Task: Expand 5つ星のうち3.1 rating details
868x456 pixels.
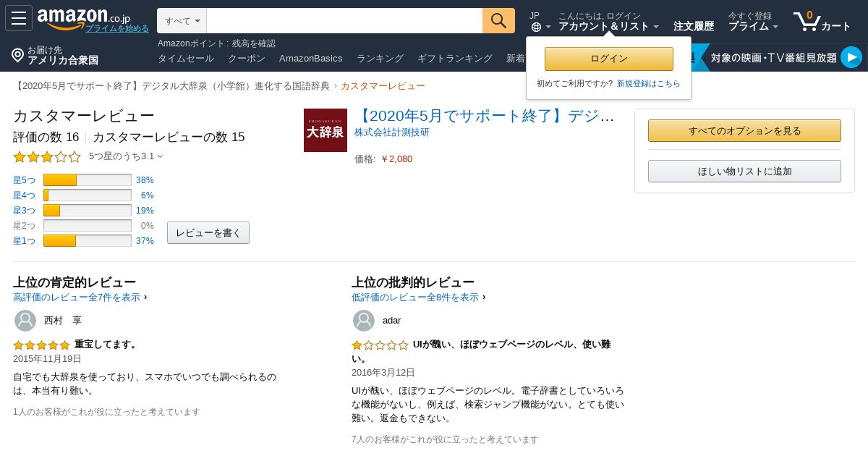Action: (x=126, y=156)
